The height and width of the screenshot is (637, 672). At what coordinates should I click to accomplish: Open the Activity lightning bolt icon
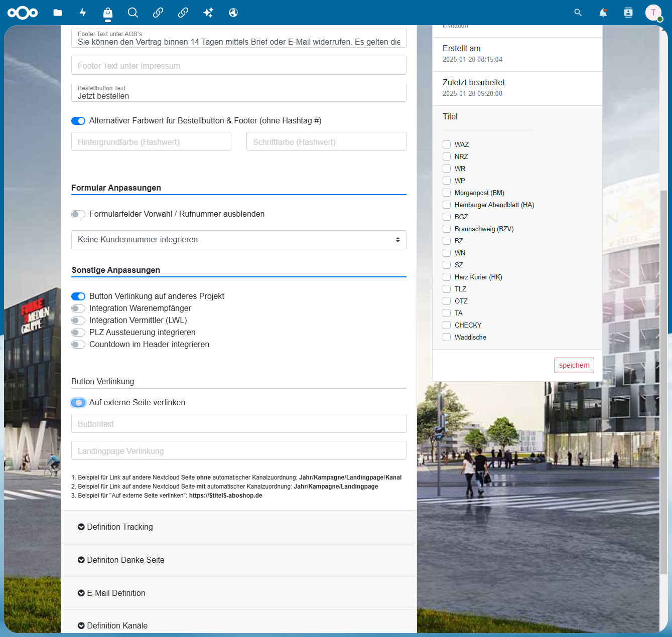pos(83,13)
